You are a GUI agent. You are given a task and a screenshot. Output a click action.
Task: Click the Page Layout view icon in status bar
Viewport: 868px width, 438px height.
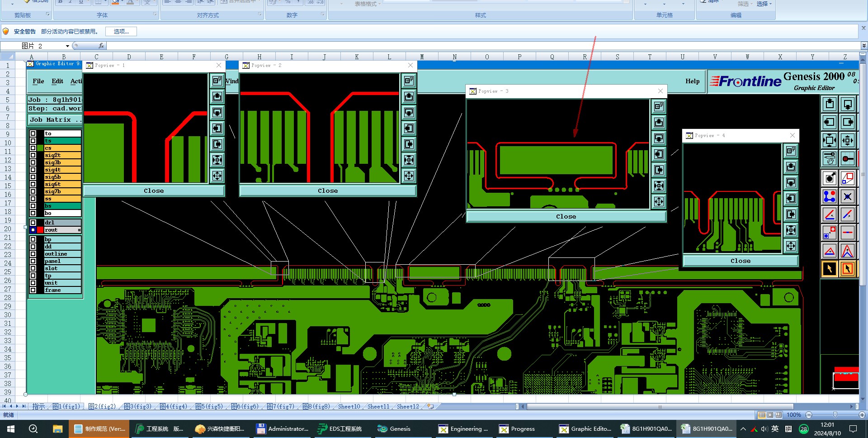pyautogui.click(x=770, y=415)
